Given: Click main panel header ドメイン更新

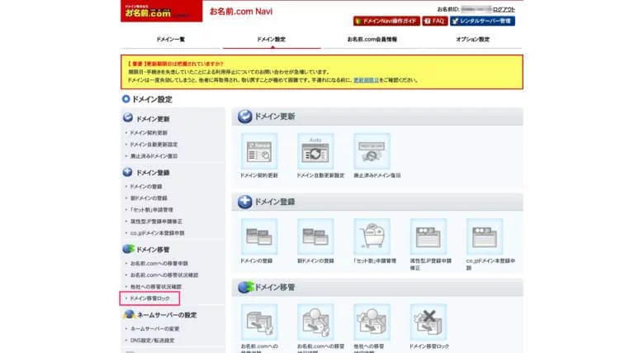Looking at the screenshot, I should click(x=275, y=117).
